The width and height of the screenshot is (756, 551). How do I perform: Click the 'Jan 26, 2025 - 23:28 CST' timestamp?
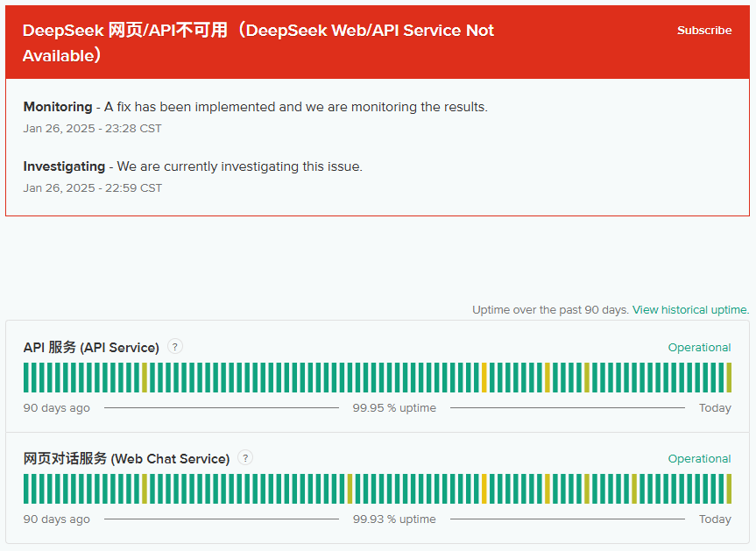tap(92, 129)
